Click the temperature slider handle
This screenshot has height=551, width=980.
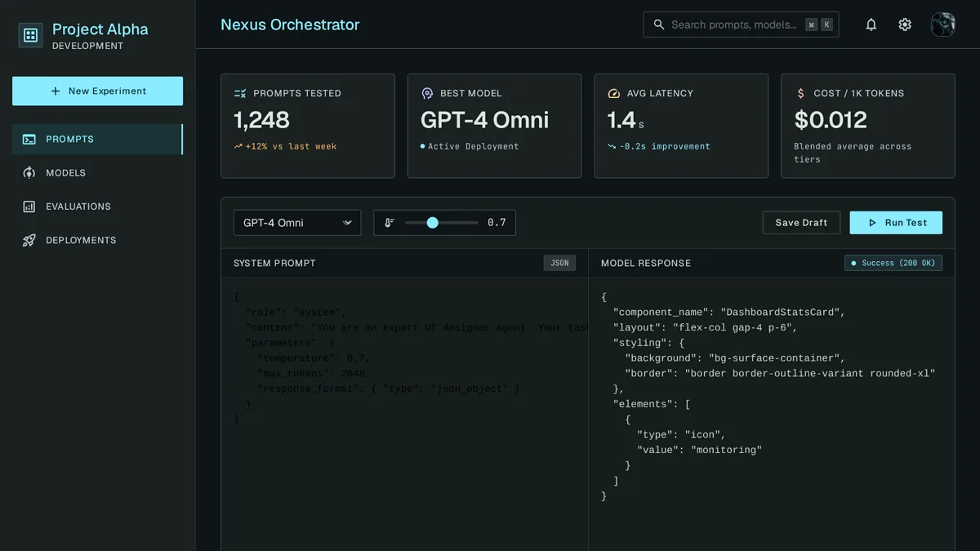432,223
